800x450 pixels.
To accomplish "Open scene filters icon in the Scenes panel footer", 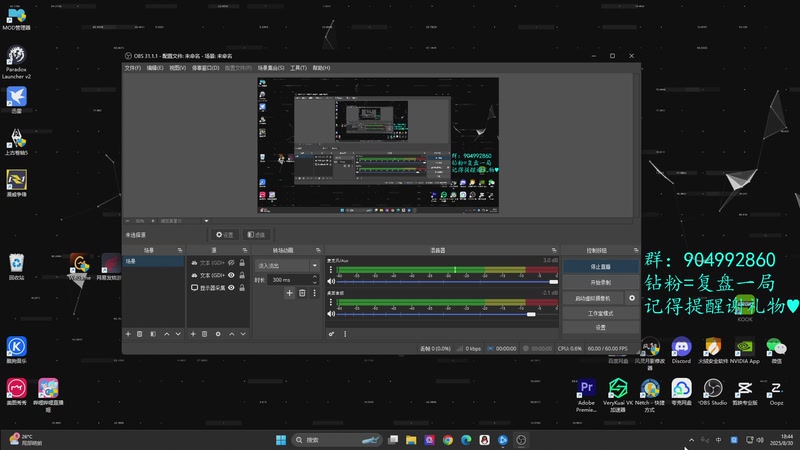I will pyautogui.click(x=153, y=334).
